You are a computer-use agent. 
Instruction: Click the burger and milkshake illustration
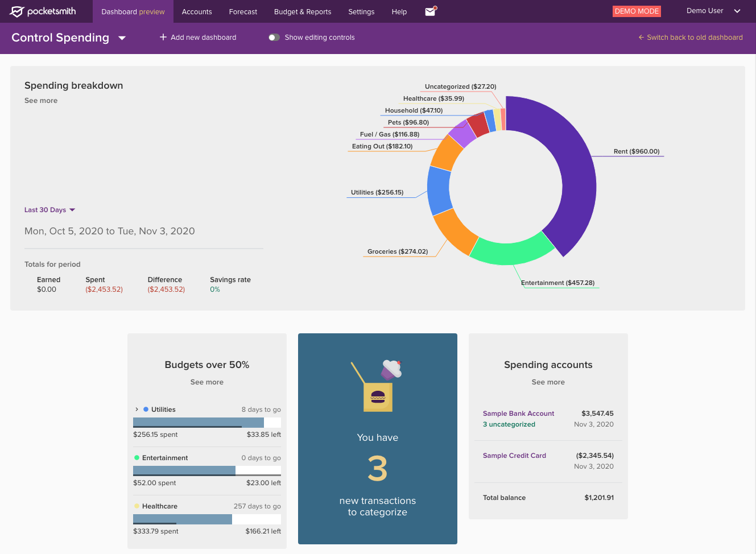pyautogui.click(x=377, y=386)
